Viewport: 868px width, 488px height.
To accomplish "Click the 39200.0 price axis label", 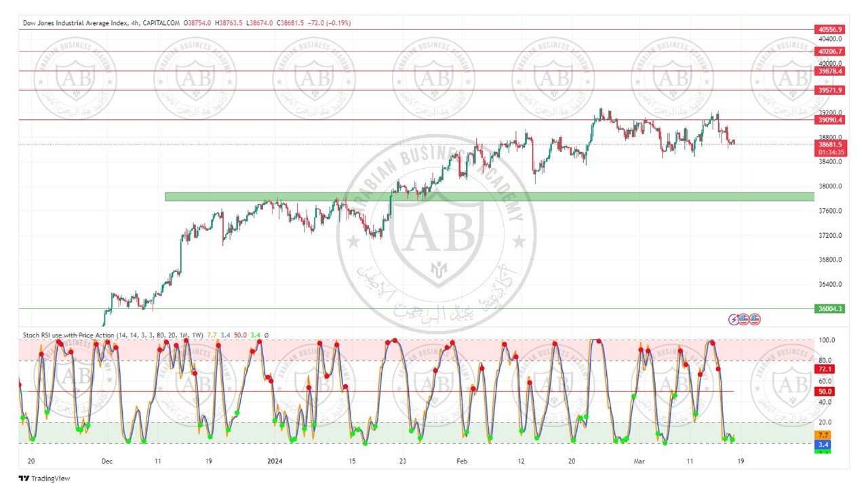I will coord(830,113).
